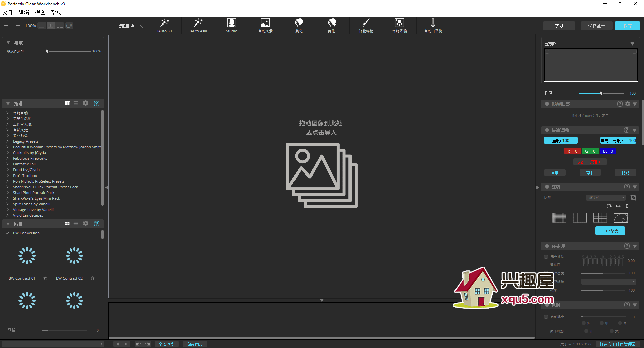
Task: Zoom out with the minus icon
Action: tap(6, 26)
